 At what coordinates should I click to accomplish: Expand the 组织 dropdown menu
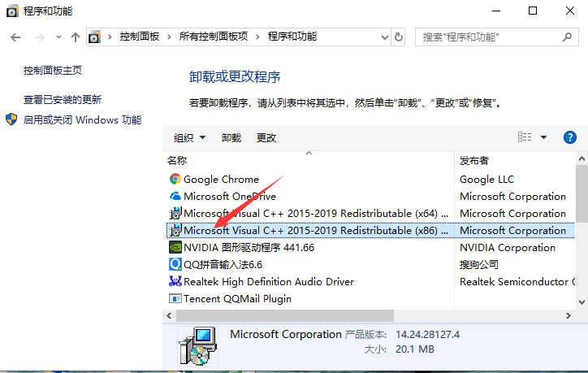coord(190,138)
